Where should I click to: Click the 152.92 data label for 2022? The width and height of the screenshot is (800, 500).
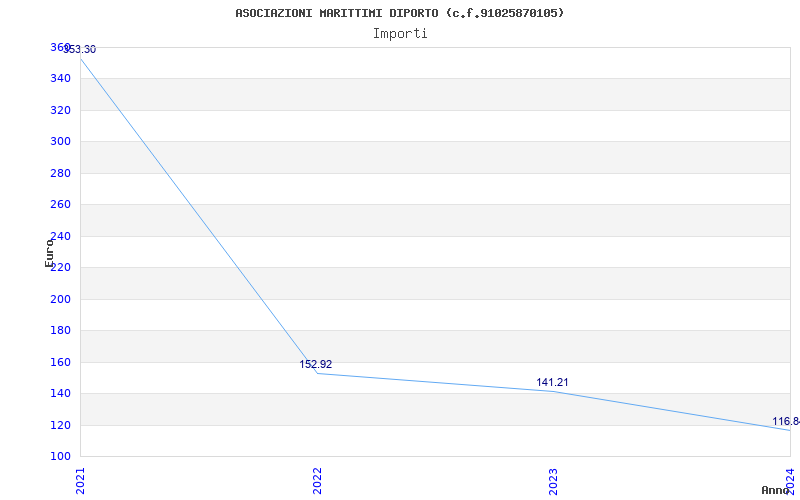click(x=316, y=364)
